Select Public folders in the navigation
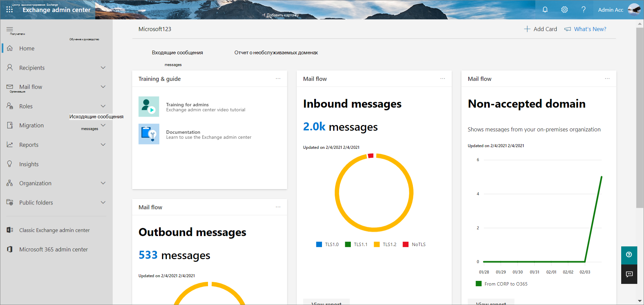The width and height of the screenshot is (644, 305). point(36,202)
